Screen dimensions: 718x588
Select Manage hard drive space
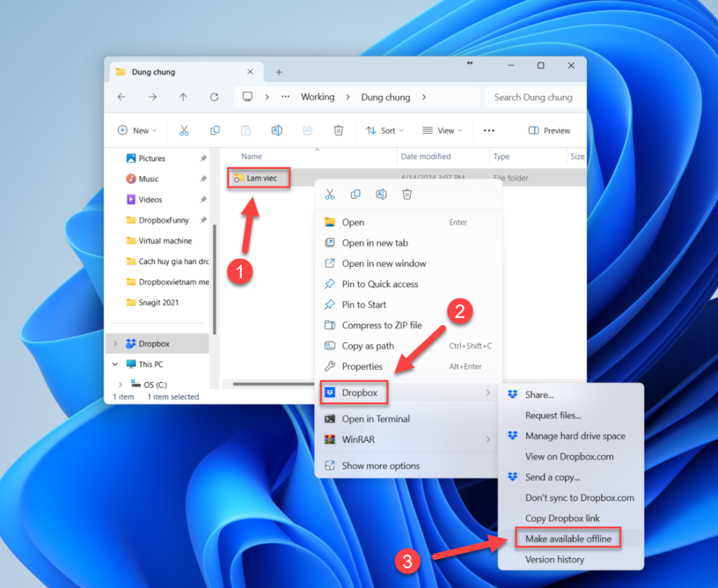point(571,436)
